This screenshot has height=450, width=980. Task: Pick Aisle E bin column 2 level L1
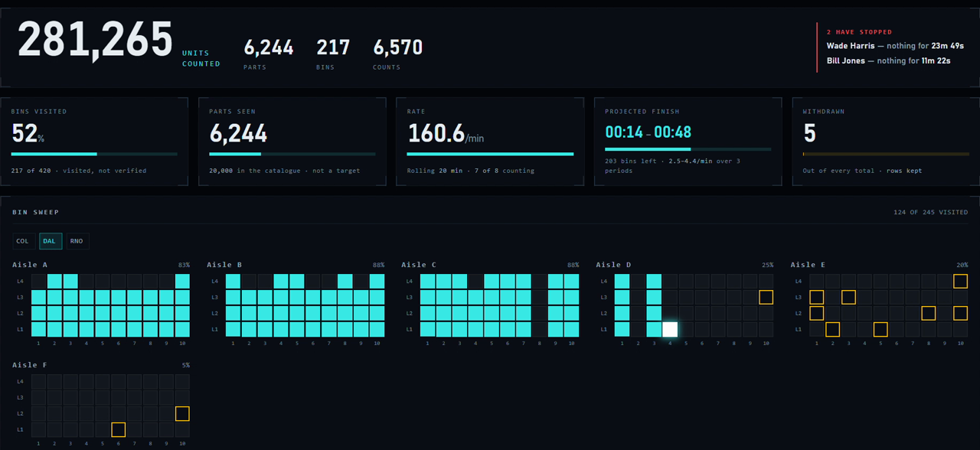[832, 329]
